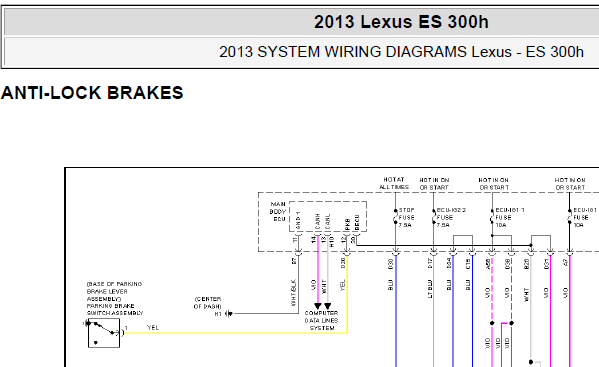Click the 'GND-1' pin label
Screen dimensions: 599x367
point(298,220)
